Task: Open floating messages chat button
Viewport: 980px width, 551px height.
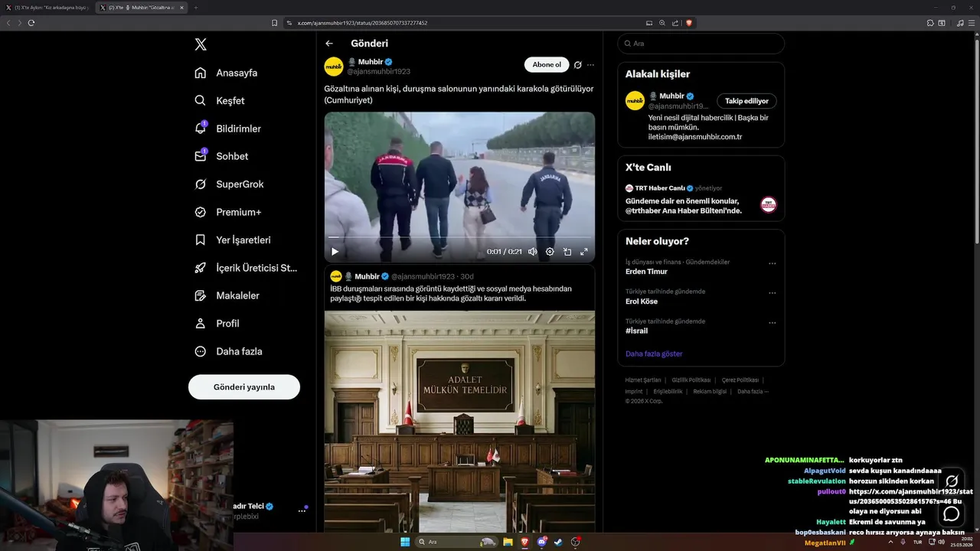Action: point(952,513)
